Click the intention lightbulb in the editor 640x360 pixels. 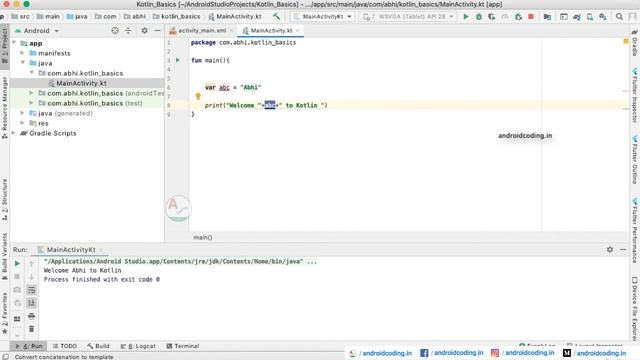tap(198, 96)
